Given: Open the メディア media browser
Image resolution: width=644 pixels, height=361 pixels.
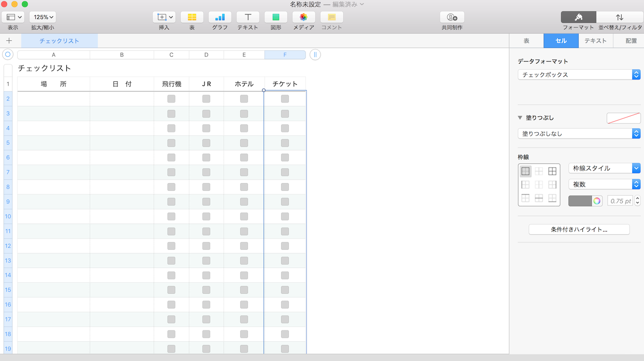Looking at the screenshot, I should (304, 17).
